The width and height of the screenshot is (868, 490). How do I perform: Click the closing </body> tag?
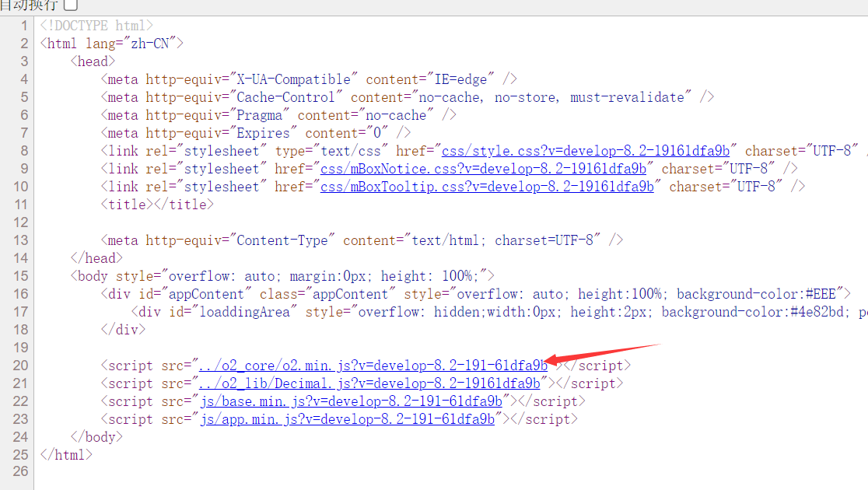click(97, 437)
